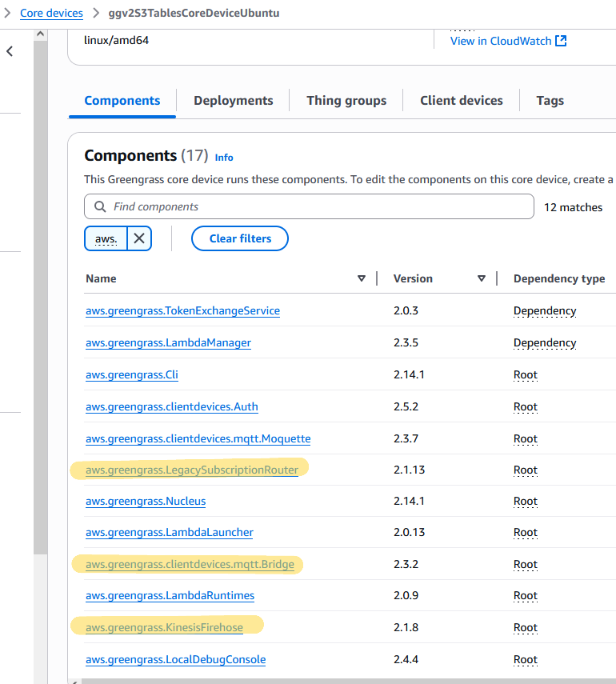Click Dependency label in LambdaManager row
616x684 pixels.
(x=545, y=342)
